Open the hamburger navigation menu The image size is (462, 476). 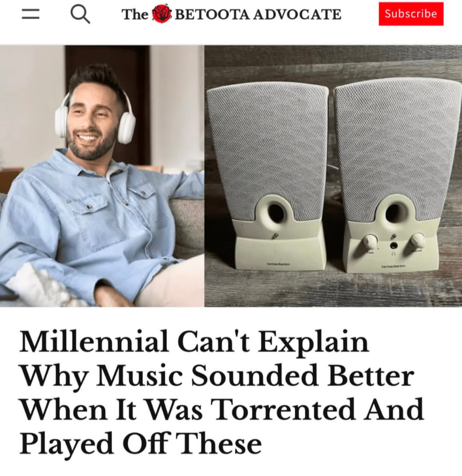tap(30, 14)
